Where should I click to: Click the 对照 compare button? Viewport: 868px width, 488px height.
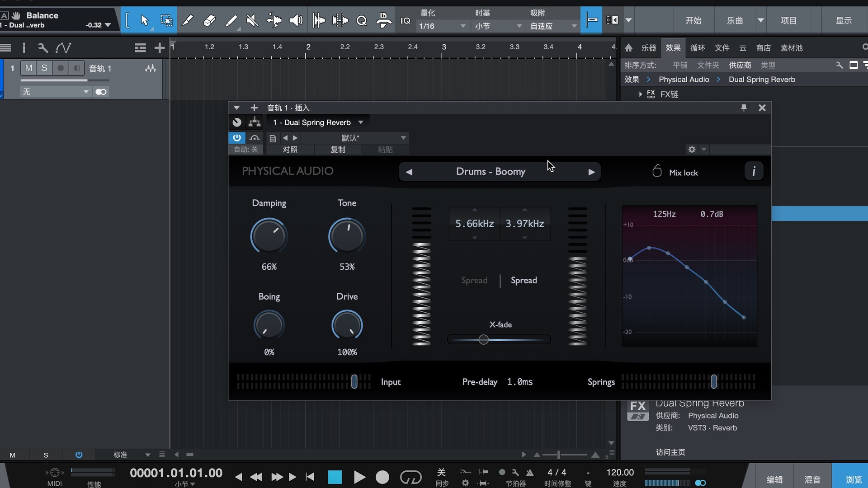(x=290, y=150)
